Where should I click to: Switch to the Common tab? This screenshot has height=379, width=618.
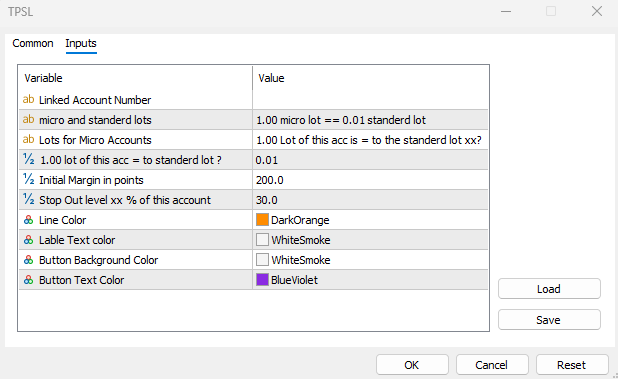tap(33, 43)
